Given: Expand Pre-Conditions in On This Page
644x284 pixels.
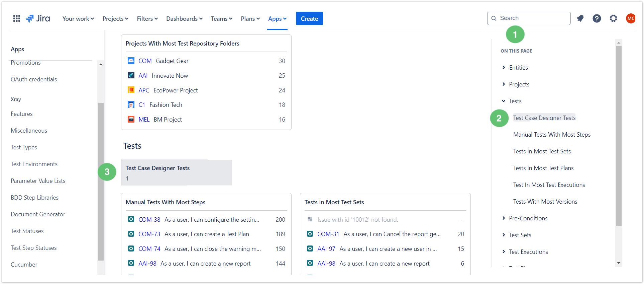Looking at the screenshot, I should pyautogui.click(x=504, y=218).
